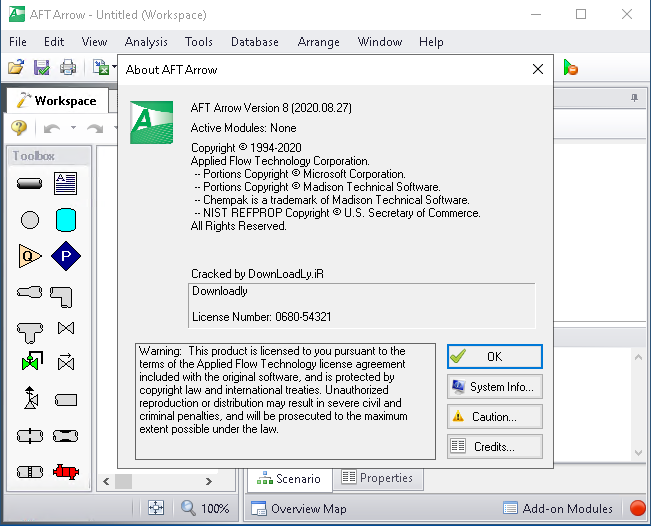Select the Assigned Pressure P junction
Screen dimensions: 651x526
66,256
